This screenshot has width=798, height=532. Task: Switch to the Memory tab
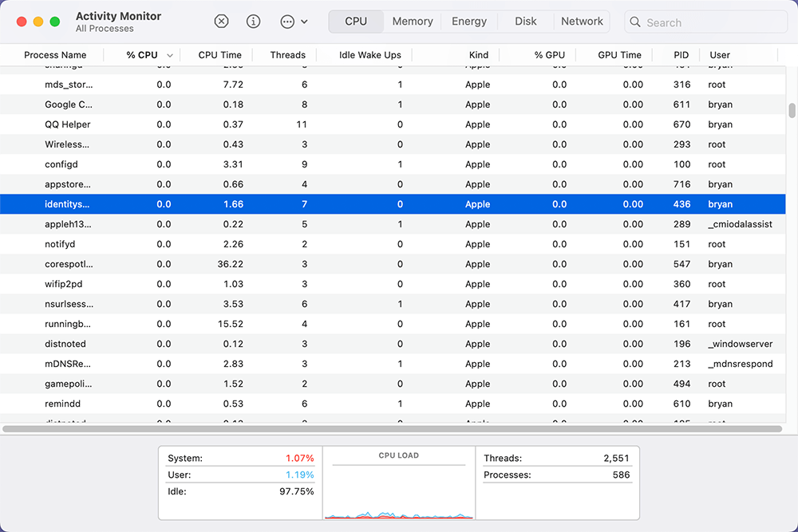[x=413, y=22]
